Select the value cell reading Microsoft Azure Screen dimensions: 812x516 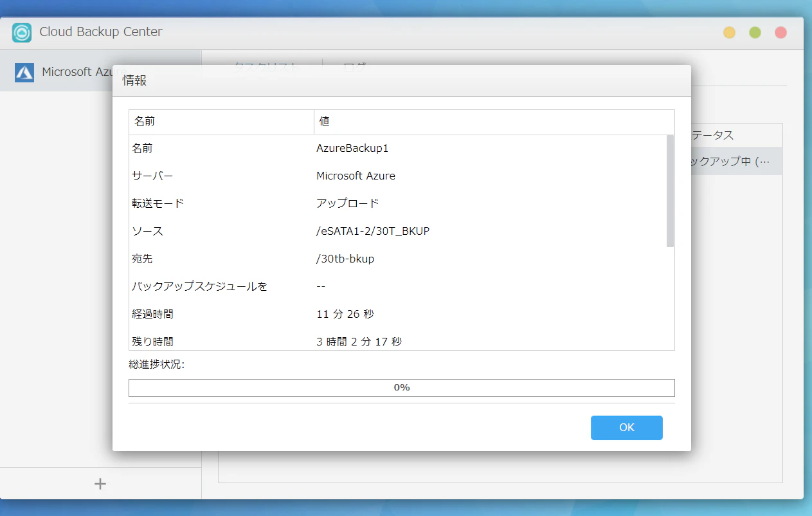pos(356,176)
